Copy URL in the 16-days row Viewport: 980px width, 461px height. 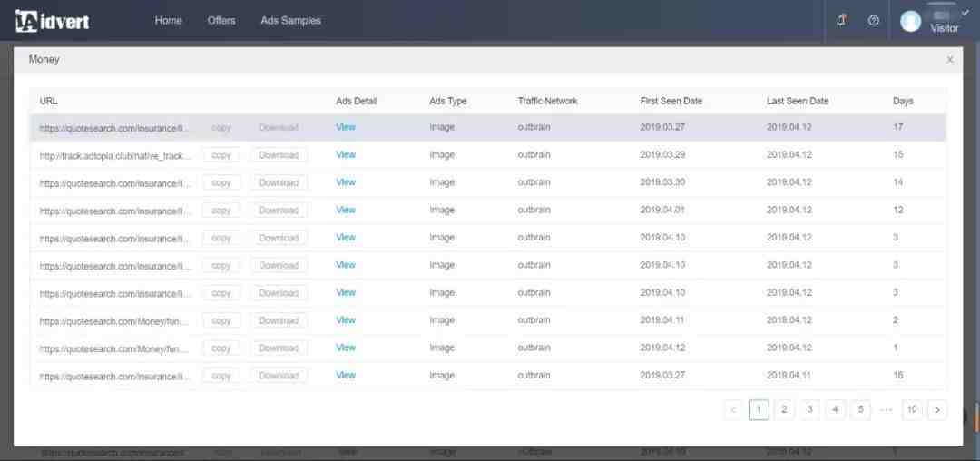(221, 376)
